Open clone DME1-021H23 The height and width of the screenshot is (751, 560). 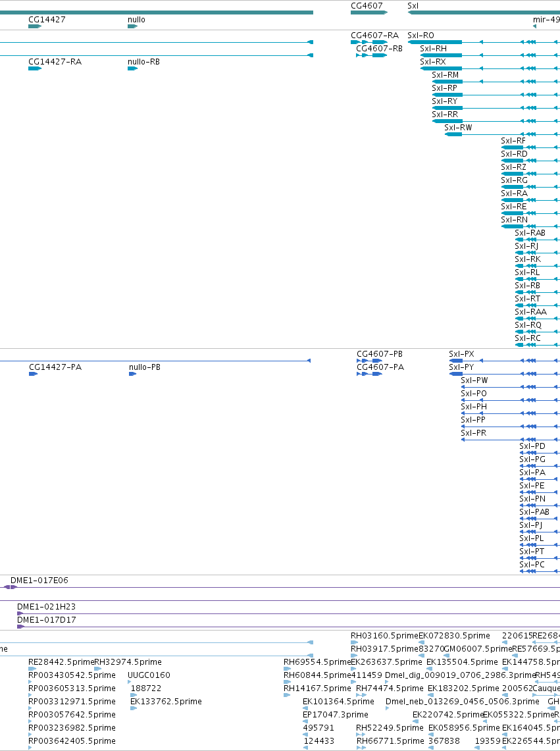point(47,607)
